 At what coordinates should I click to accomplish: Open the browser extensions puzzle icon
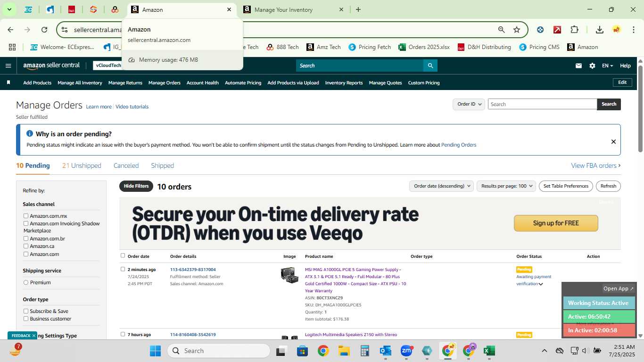click(574, 30)
